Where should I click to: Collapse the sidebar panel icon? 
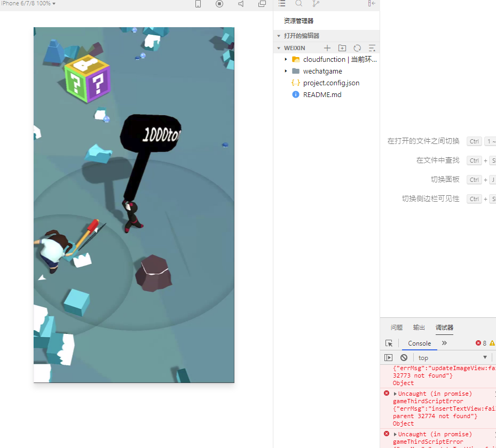click(x=372, y=4)
